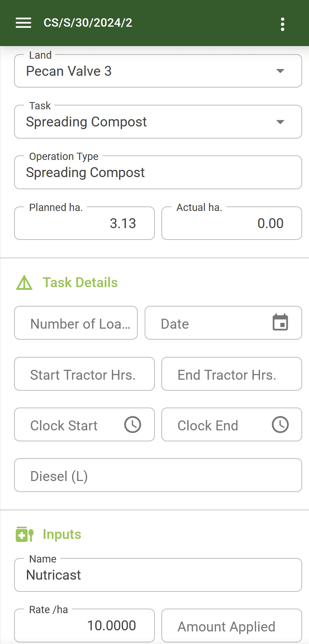This screenshot has height=644, width=309.
Task: Select the Amount Applied field
Action: (231, 626)
